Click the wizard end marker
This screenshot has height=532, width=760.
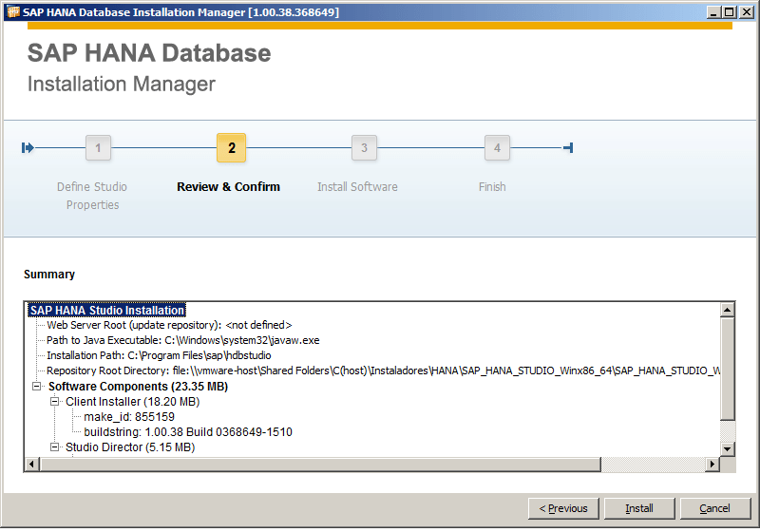(567, 147)
